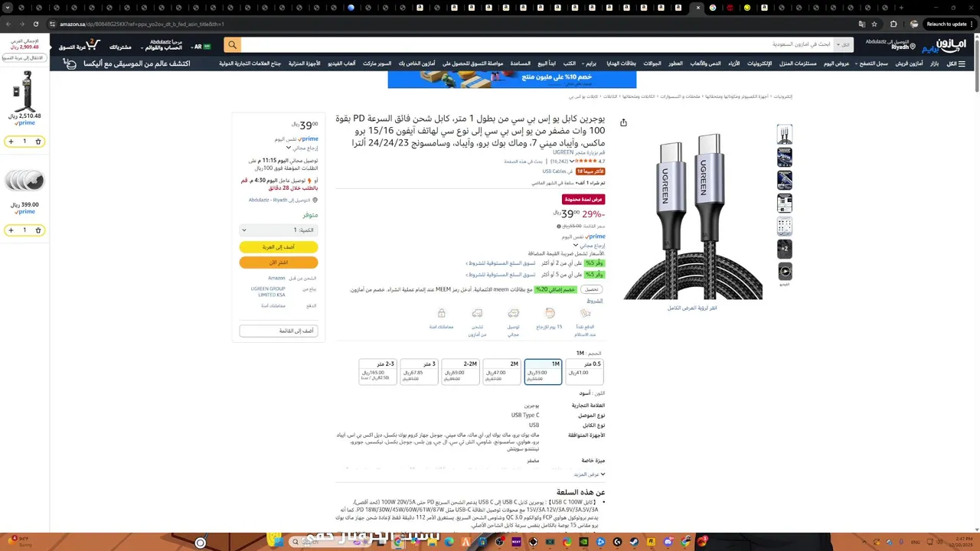Open the browser profile avatar
This screenshot has width=980, height=551.
coord(913,24)
